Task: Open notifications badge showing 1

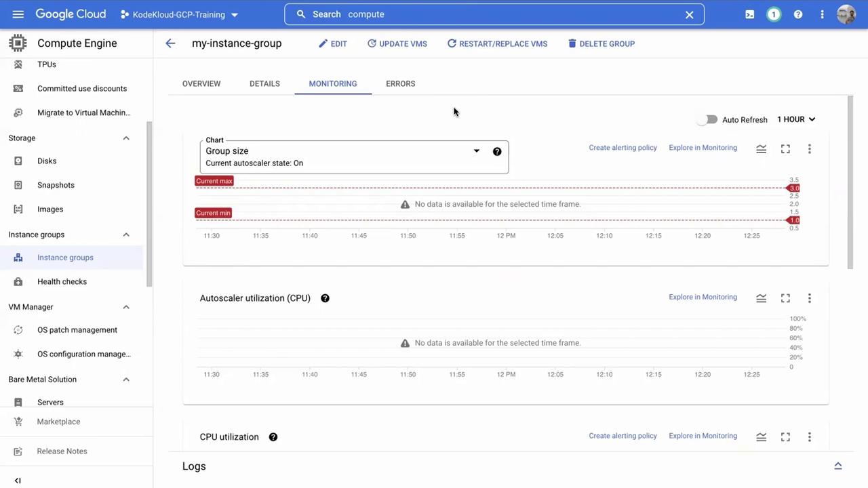Action: pyautogui.click(x=774, y=14)
